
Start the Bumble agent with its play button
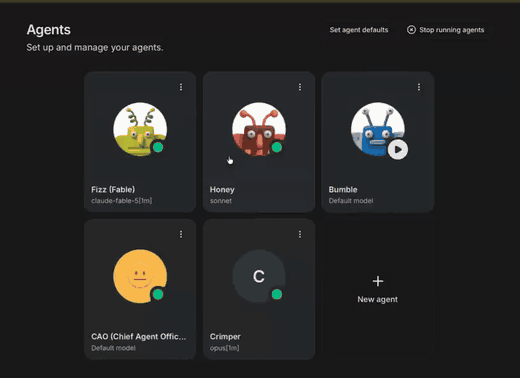click(x=398, y=150)
